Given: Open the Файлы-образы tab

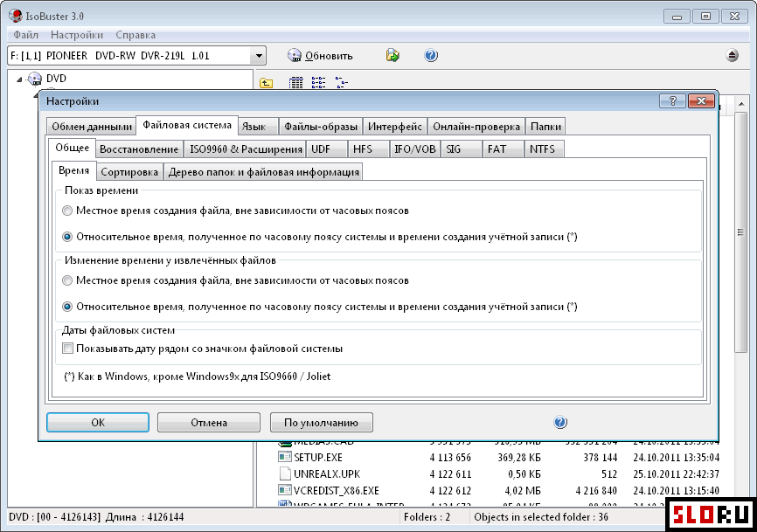Looking at the screenshot, I should coord(321,127).
